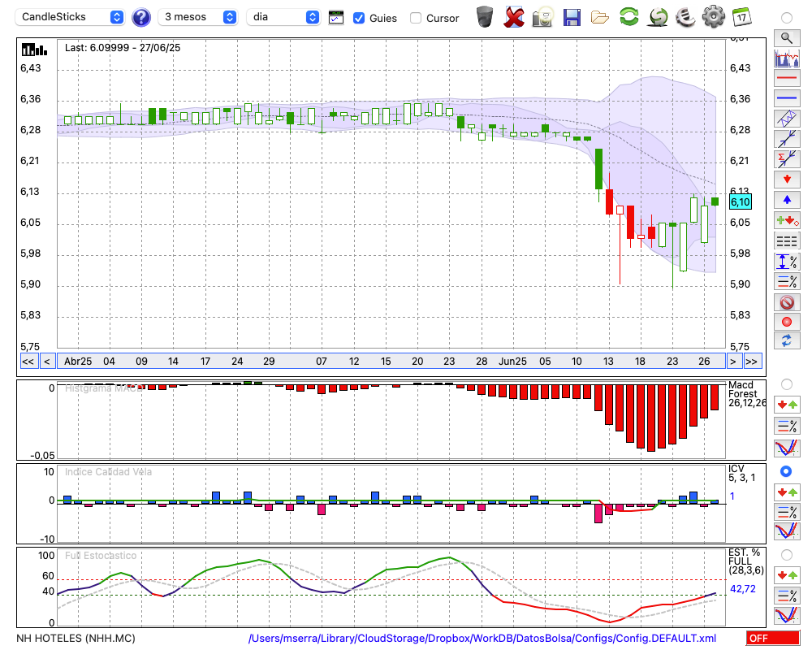This screenshot has height=650, width=812.
Task: Select the MACD panel radio button
Action: [787, 384]
